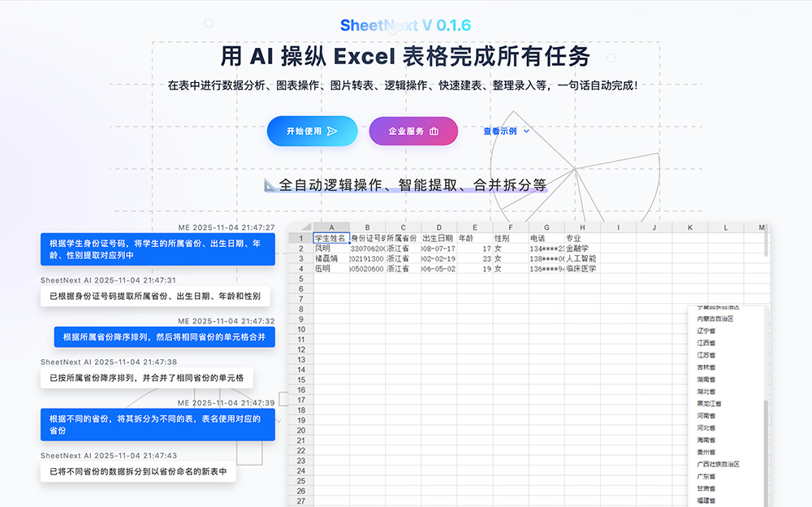Click the cell containing 凤明
812x507 pixels.
pos(331,249)
